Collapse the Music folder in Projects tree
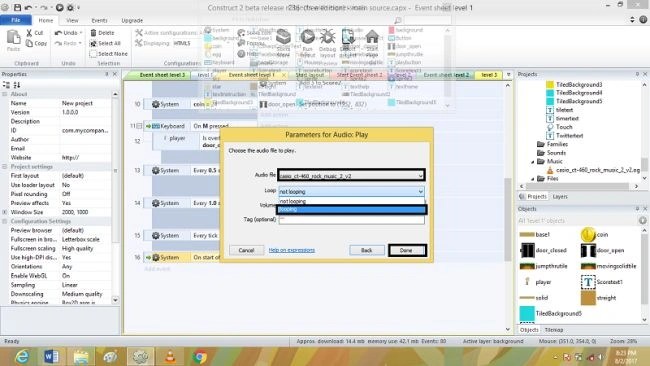 (x=533, y=162)
